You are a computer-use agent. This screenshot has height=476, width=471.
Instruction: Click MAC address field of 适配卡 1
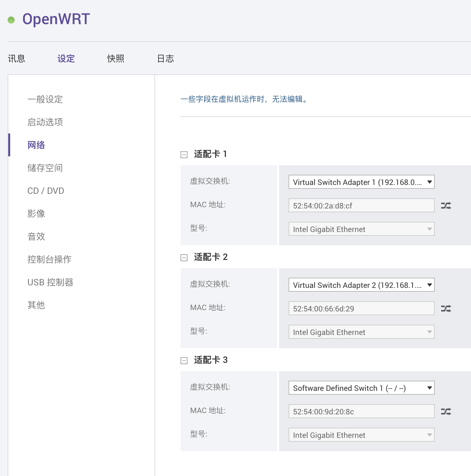[361, 205]
